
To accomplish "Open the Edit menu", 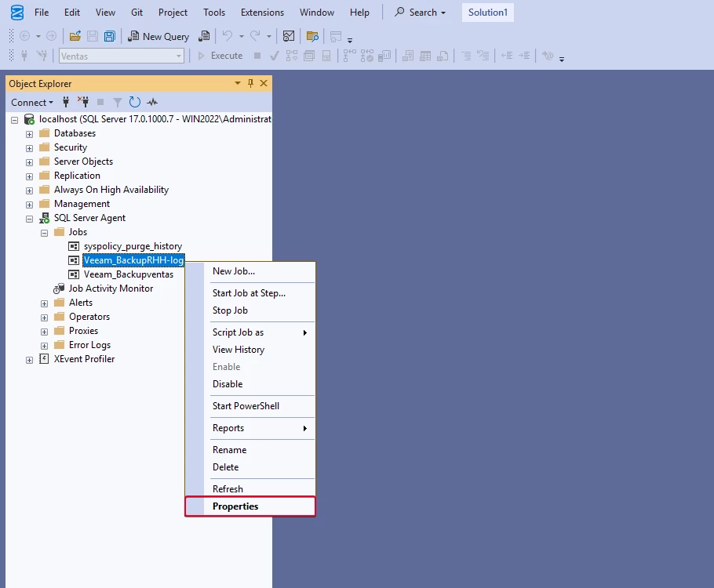I will point(72,13).
